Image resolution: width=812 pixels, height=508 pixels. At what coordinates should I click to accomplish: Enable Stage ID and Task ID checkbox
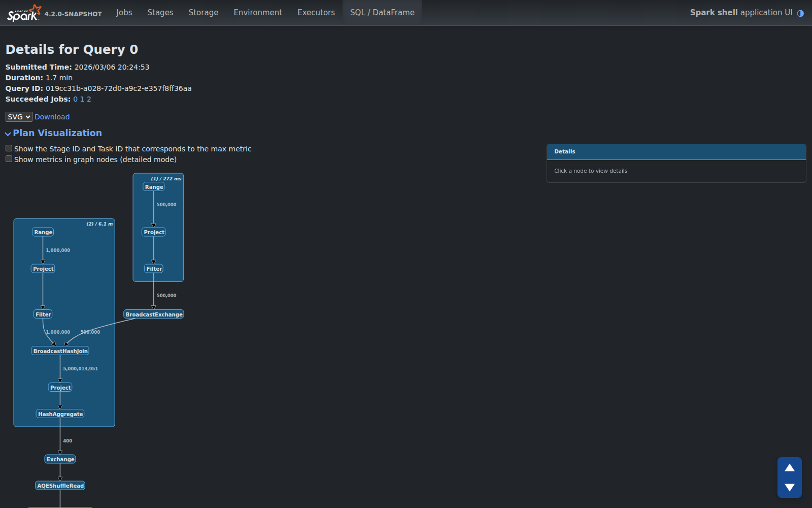pyautogui.click(x=9, y=148)
